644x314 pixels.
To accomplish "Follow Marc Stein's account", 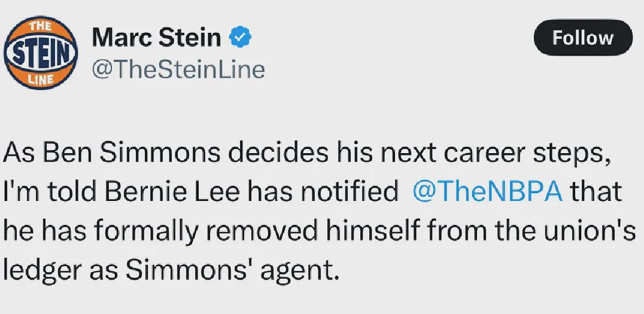I will click(x=582, y=38).
